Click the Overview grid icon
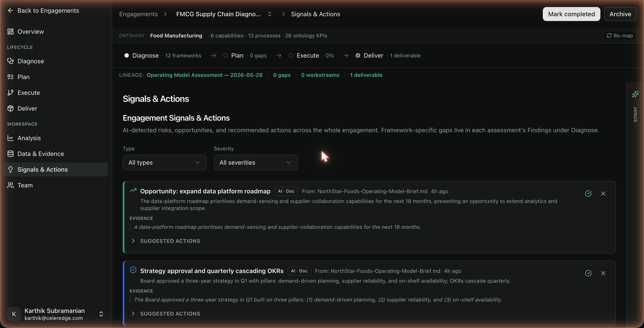Screen dimensions: 644x328 (x=11, y=32)
